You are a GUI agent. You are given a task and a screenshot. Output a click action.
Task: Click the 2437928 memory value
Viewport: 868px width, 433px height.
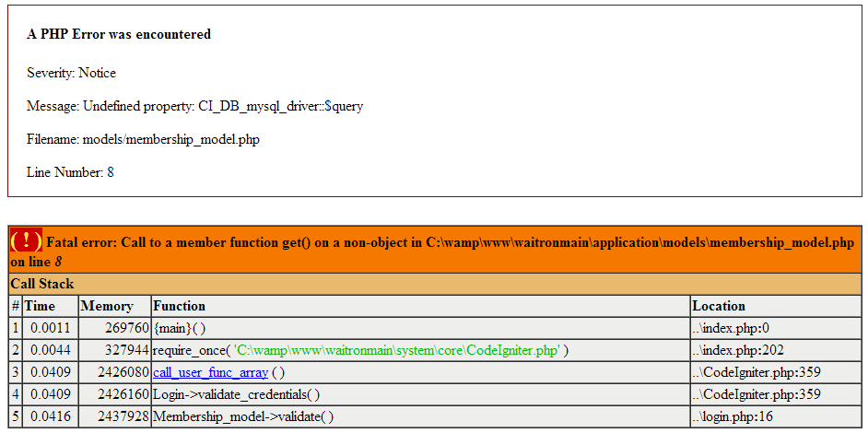click(x=115, y=416)
